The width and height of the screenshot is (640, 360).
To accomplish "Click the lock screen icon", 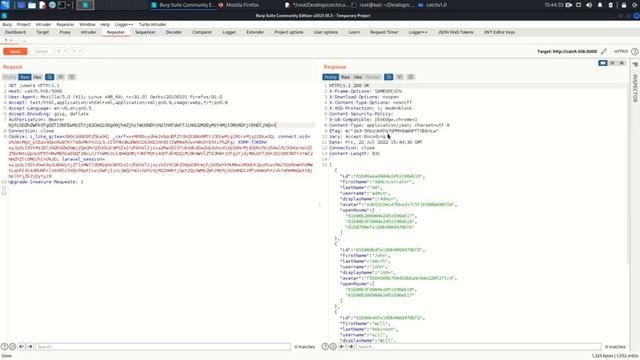I will click(624, 5).
